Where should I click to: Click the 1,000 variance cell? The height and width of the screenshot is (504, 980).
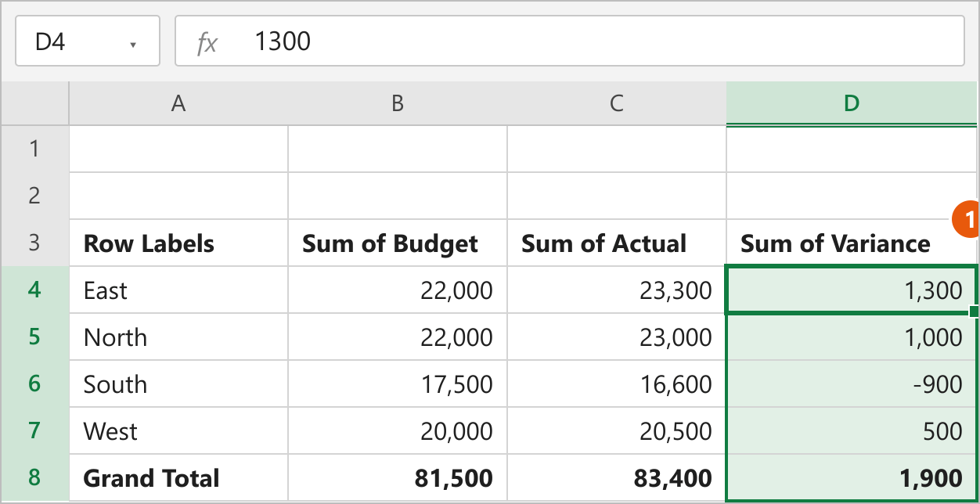pyautogui.click(x=852, y=337)
